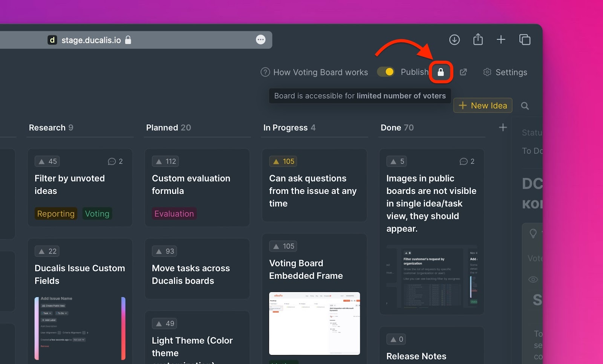
Task: Show the browser tab overview icon
Action: click(x=525, y=40)
